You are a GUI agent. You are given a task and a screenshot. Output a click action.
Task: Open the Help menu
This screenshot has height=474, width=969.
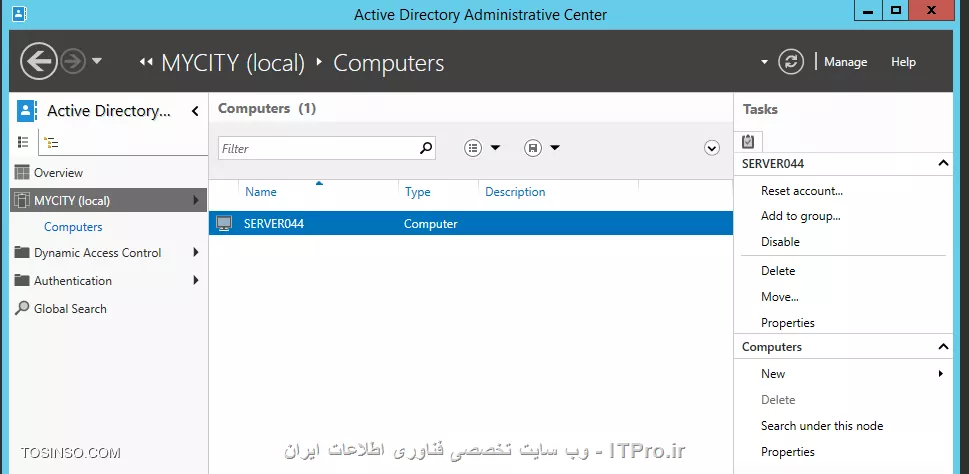click(903, 62)
